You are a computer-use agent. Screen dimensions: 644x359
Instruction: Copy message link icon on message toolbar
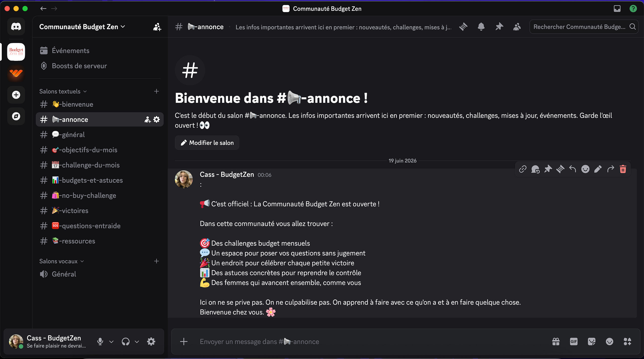point(522,169)
